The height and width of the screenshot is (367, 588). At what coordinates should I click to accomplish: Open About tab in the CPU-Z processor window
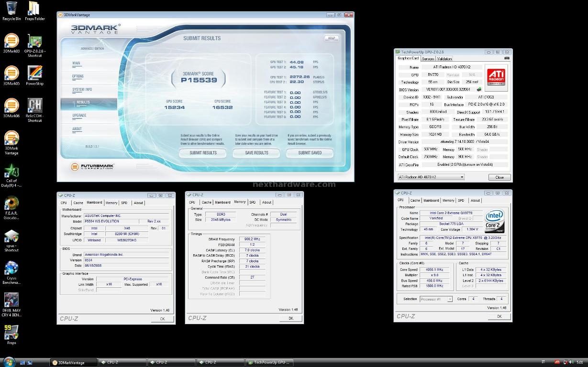[x=475, y=201]
